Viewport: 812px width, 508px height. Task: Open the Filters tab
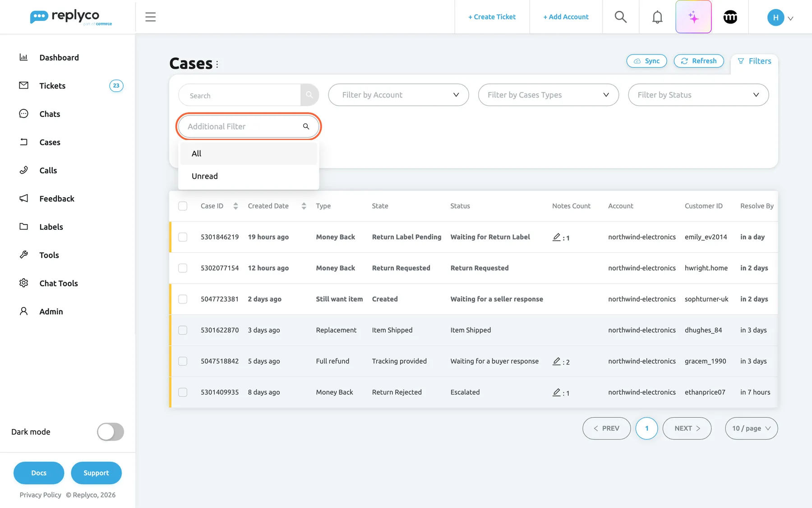754,61
